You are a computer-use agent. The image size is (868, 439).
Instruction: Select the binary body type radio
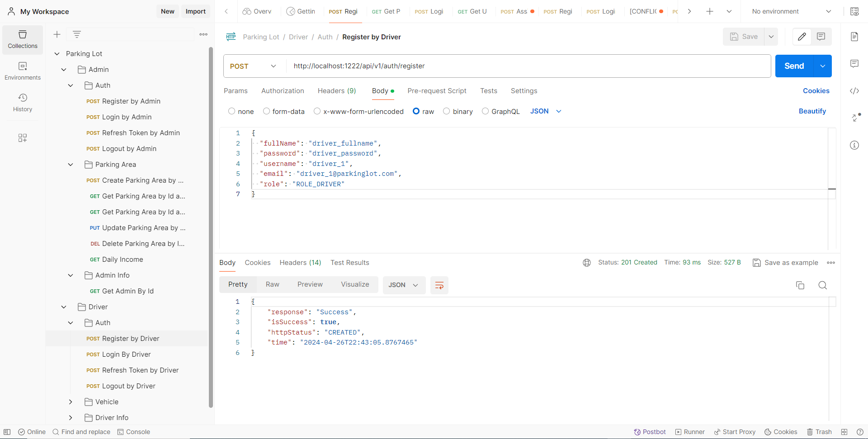point(446,111)
